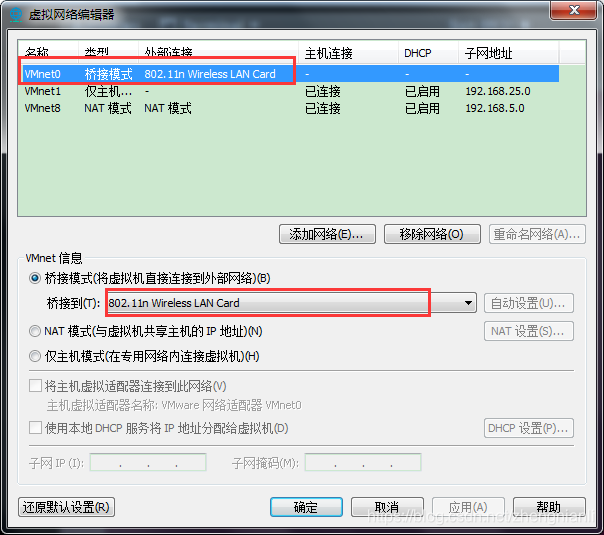
Task: Click the Virtual Network Editor title icon
Action: (16, 14)
